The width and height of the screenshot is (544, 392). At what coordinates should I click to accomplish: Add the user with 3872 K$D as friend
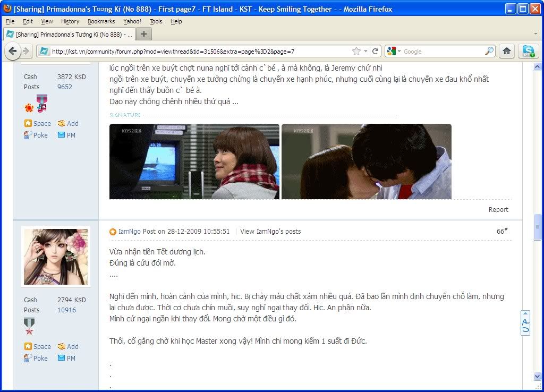tap(68, 124)
